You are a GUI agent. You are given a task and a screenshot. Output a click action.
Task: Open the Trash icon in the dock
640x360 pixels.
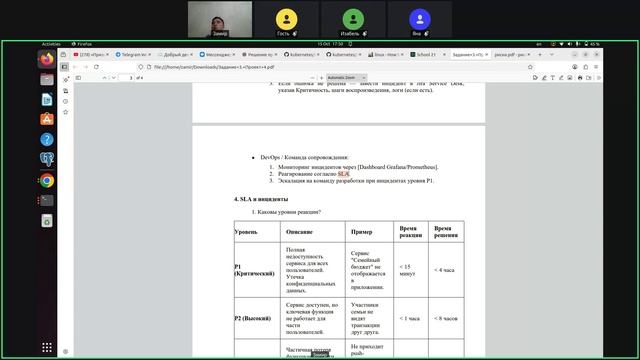point(47,221)
